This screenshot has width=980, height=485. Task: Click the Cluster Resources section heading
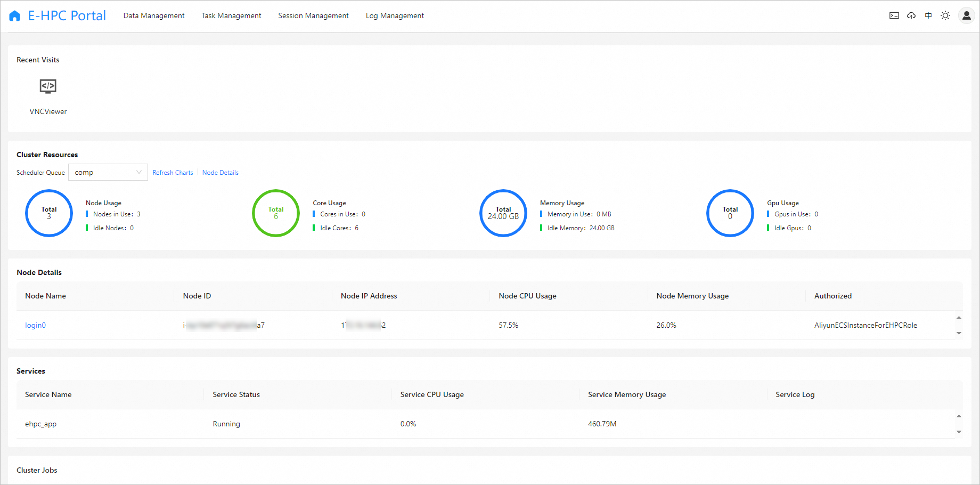47,155
